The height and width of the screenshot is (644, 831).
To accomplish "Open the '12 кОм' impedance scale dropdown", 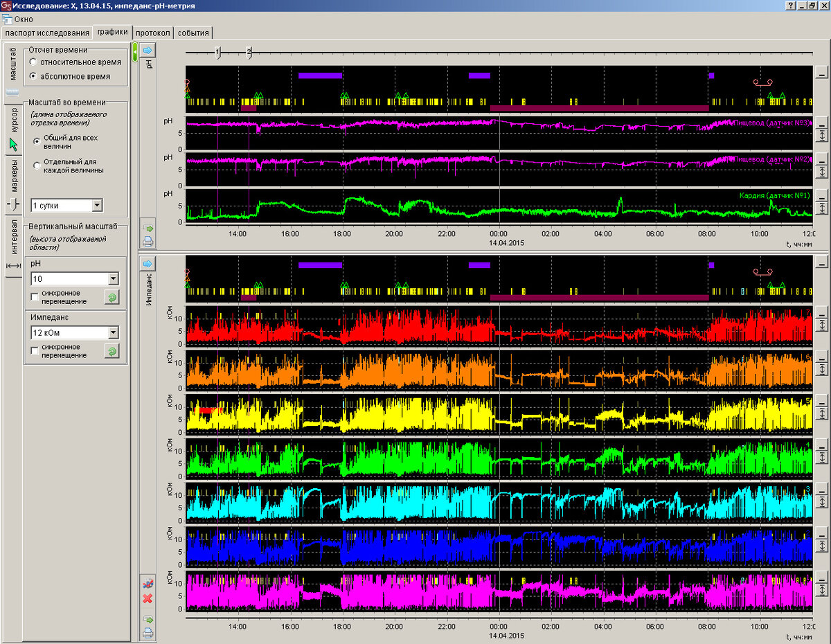I will point(113,333).
